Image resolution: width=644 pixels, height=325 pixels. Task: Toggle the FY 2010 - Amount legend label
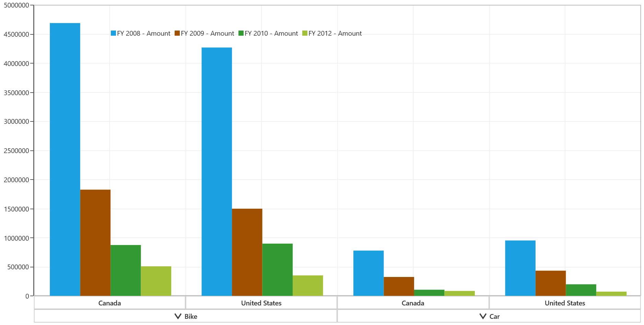[271, 33]
